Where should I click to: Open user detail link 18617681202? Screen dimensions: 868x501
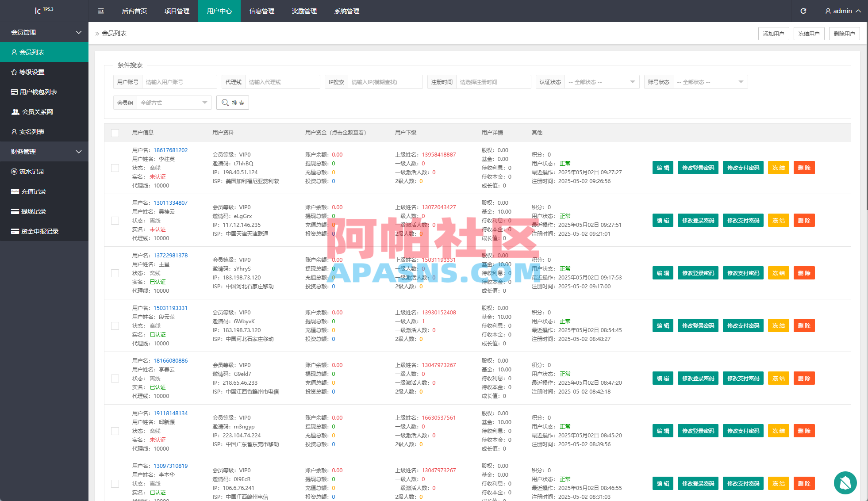[170, 150]
